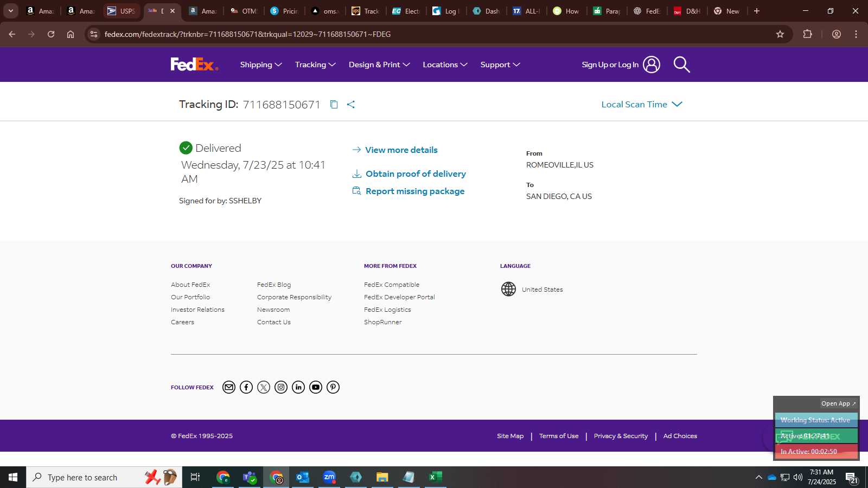Open browser extensions puzzle icon
This screenshot has height=488, width=868.
pos(807,34)
